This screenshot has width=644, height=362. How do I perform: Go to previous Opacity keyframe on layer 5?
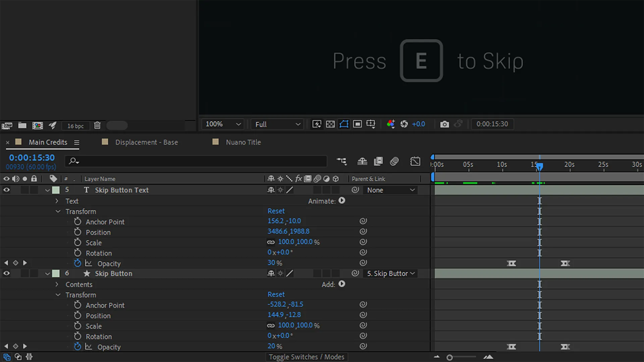coord(6,263)
